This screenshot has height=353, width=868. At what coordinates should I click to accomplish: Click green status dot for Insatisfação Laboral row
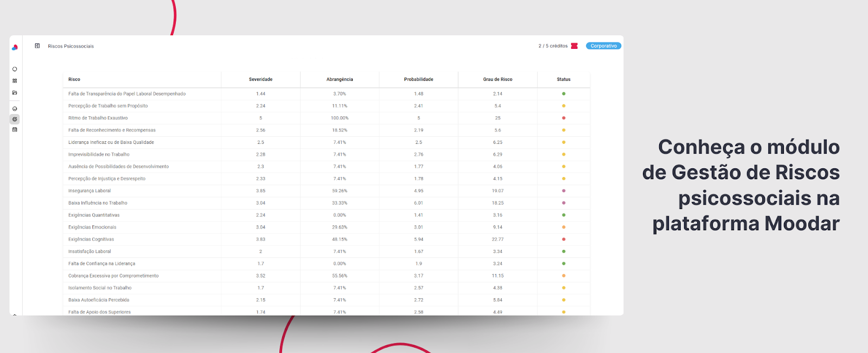[564, 251]
